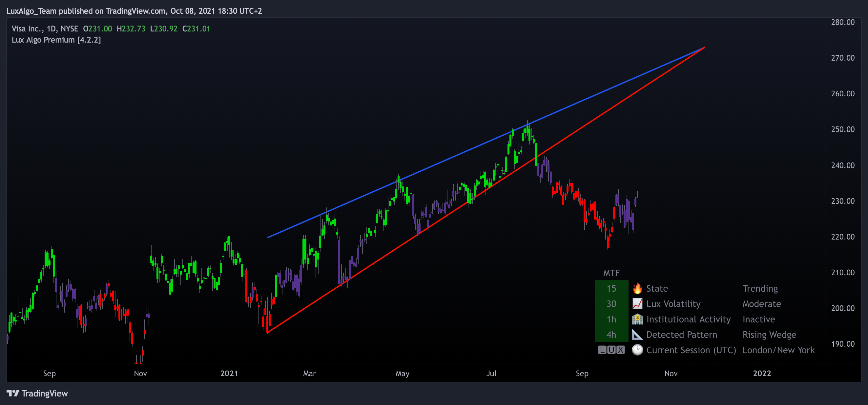
Task: Select the 4h timeframe cell in MTF
Action: pos(611,335)
